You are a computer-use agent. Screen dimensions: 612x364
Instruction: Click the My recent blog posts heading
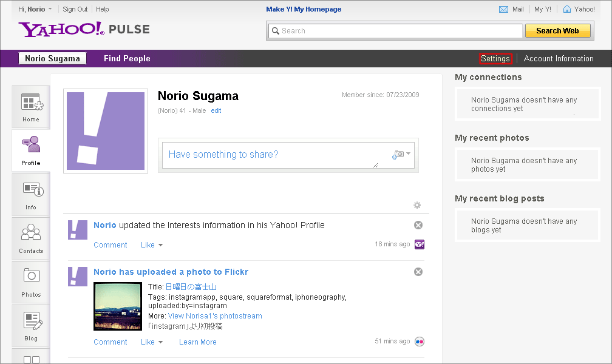click(500, 198)
